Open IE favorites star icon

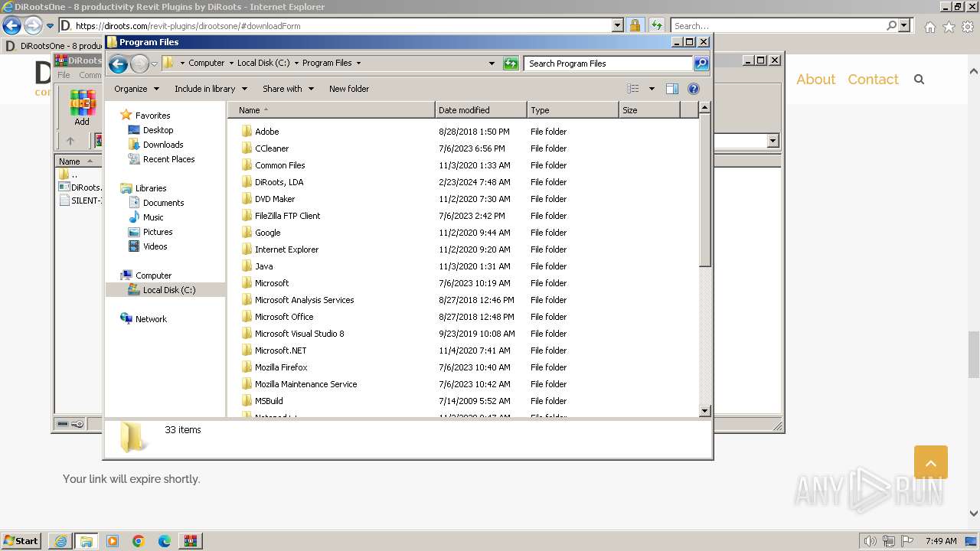(x=949, y=27)
